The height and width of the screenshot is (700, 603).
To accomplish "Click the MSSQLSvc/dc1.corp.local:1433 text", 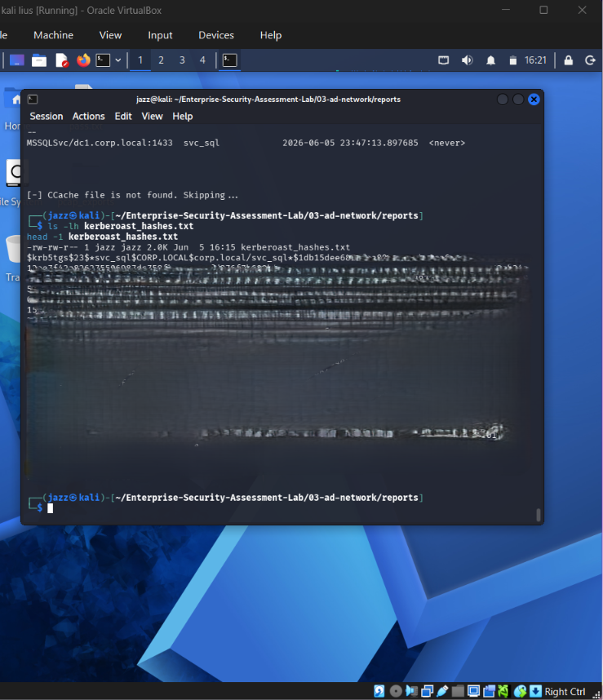I will 100,143.
